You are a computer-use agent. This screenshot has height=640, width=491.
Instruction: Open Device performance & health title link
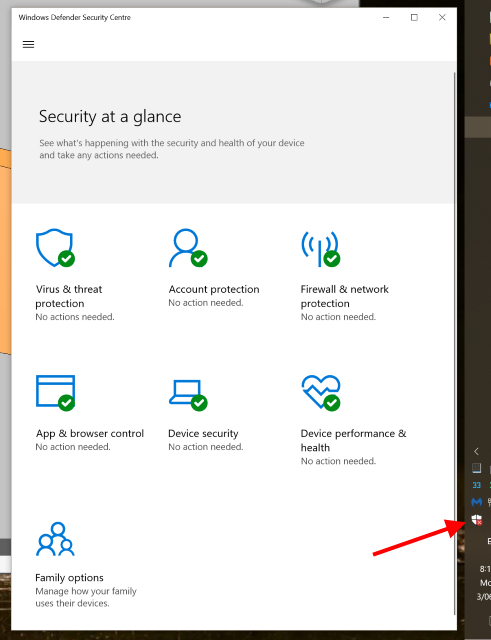tap(353, 440)
